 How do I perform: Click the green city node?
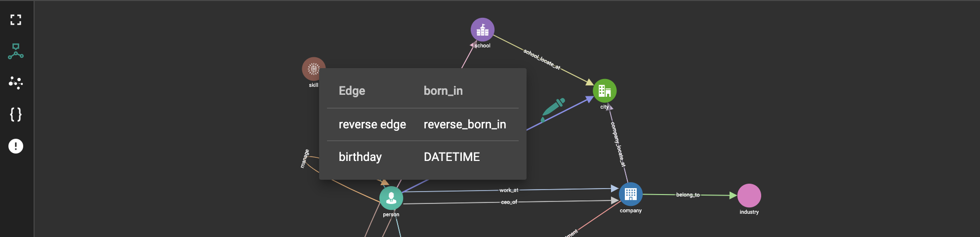(x=605, y=91)
